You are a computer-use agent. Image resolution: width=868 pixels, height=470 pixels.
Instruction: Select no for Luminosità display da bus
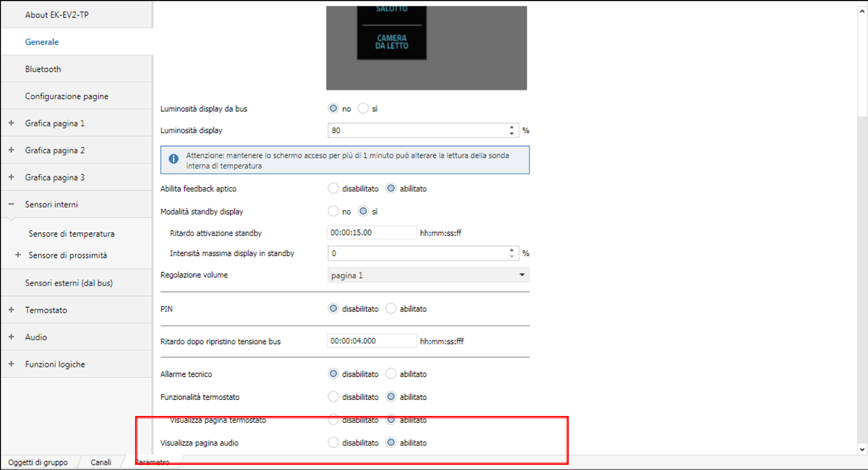click(x=333, y=108)
